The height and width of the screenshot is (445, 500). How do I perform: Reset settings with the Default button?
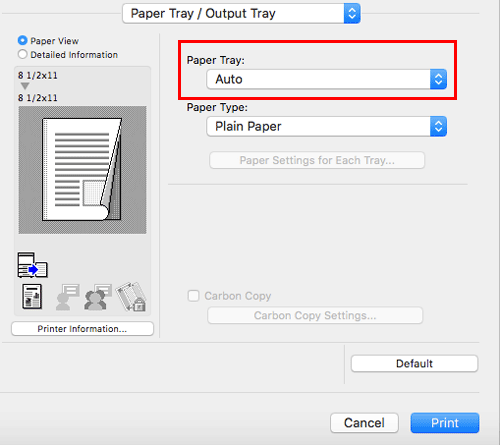pos(414,363)
